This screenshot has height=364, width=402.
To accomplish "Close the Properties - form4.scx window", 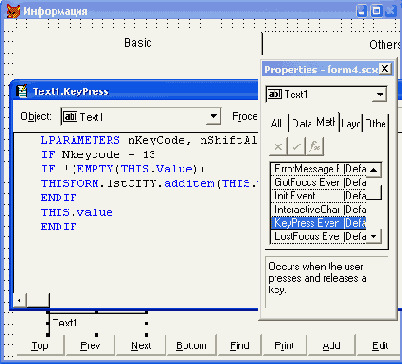I will pos(385,69).
